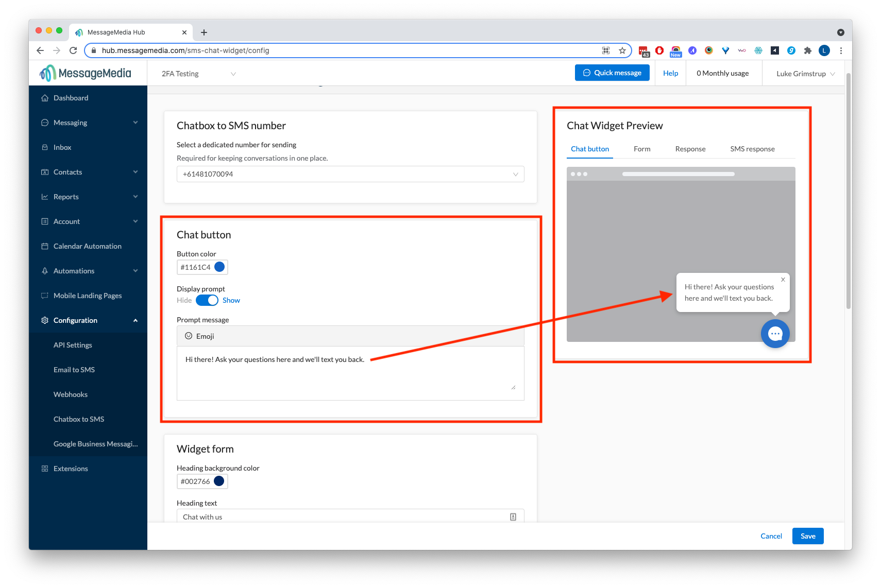Click the Reports chart icon
This screenshot has height=588, width=881.
point(45,196)
